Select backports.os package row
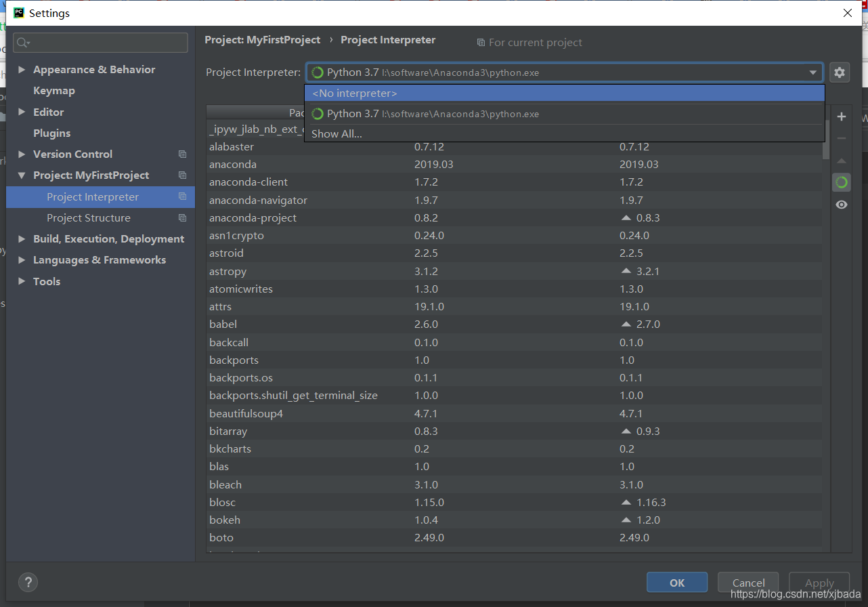 514,378
